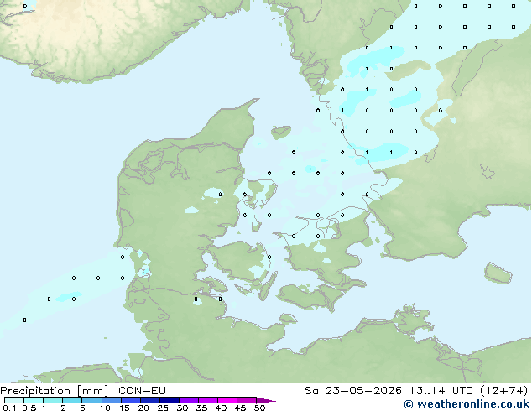Click the 0.1–0.5 mm palest legend swatch
Image resolution: width=532 pixels, height=411 pixels.
[14, 400]
